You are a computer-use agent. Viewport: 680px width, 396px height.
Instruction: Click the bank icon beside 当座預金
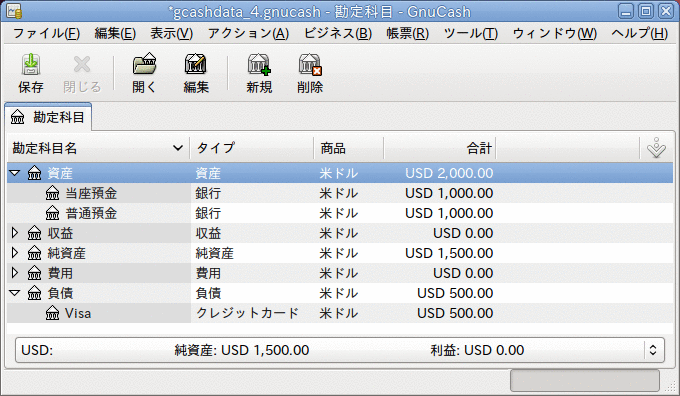[x=52, y=193]
